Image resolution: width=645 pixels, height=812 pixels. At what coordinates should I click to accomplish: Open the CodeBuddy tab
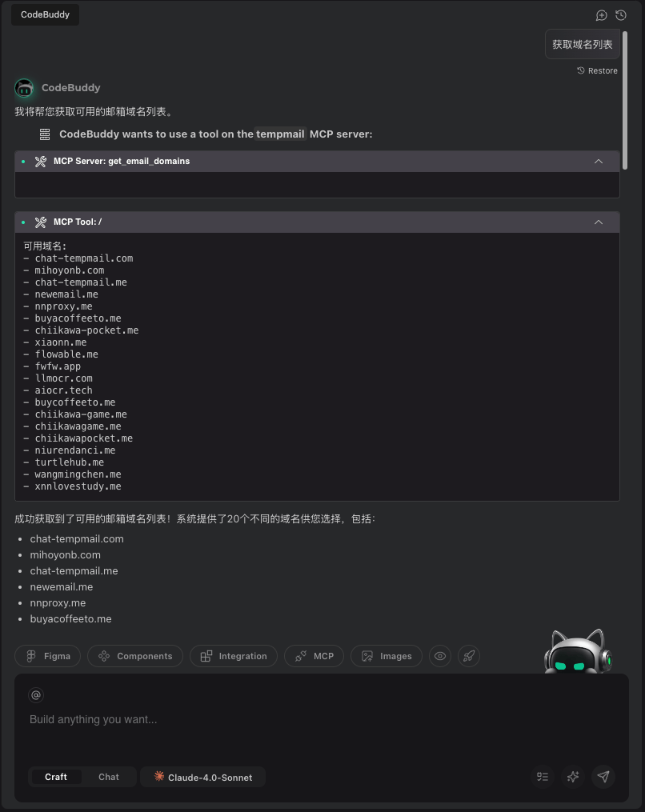pos(45,14)
